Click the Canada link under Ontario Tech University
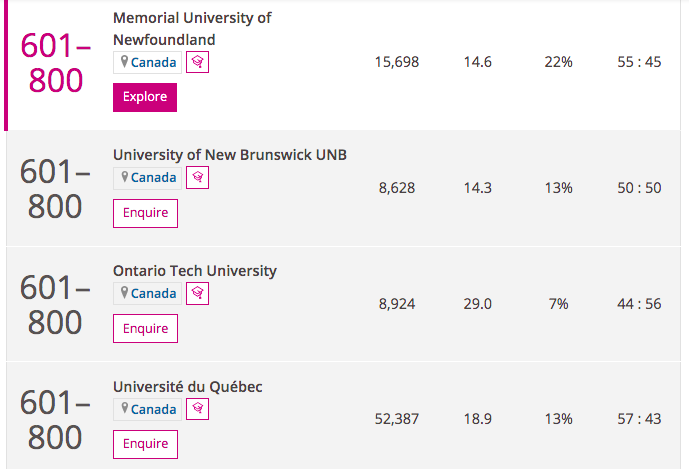689x469 pixels. coord(153,294)
